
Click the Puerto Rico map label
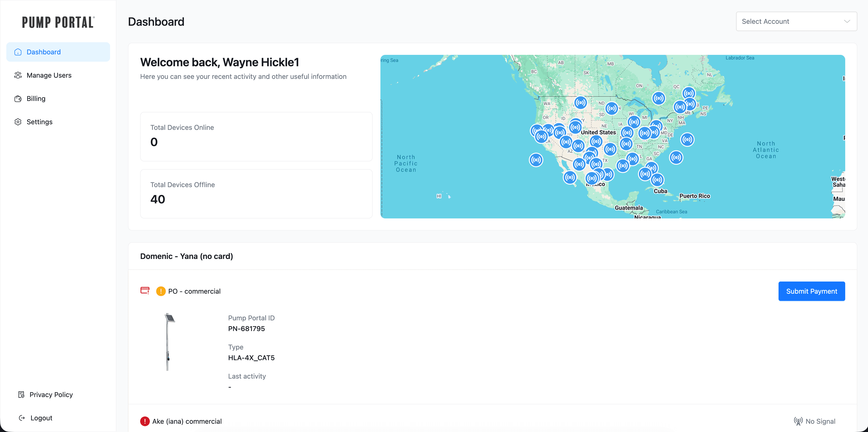(694, 196)
